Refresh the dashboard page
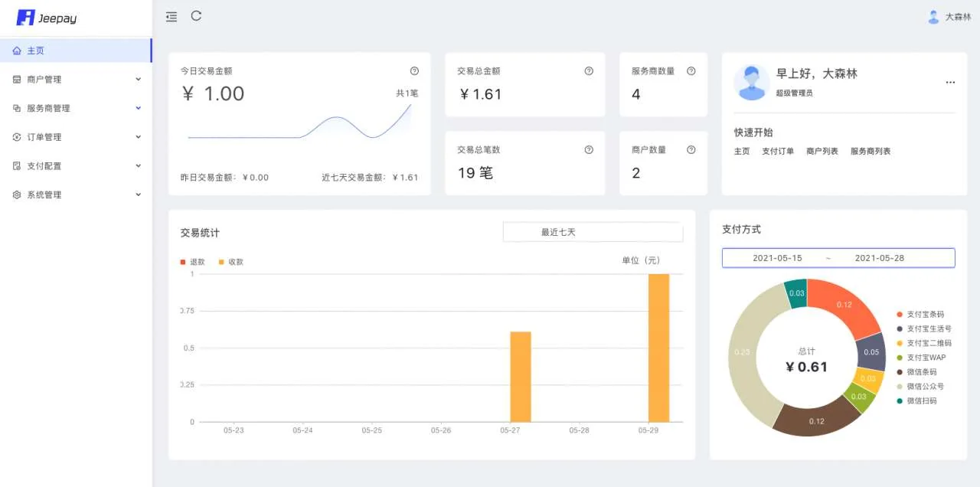The width and height of the screenshot is (980, 487). tap(196, 16)
